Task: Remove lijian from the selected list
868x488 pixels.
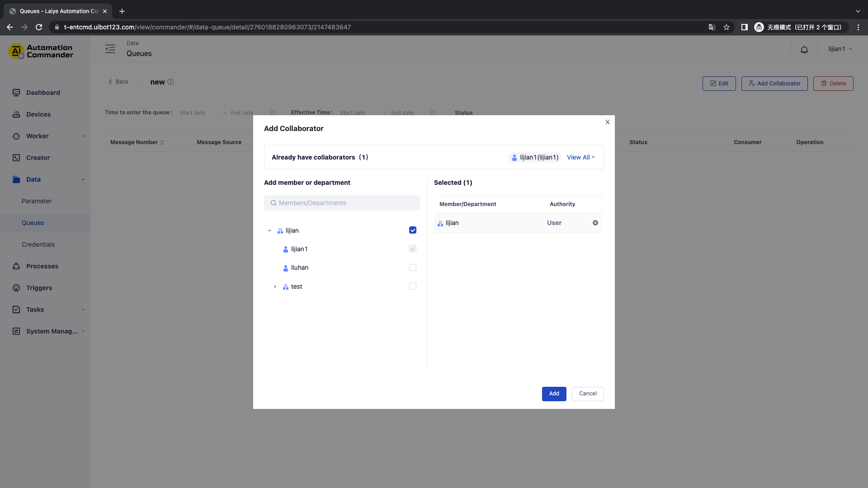Action: [x=595, y=223]
